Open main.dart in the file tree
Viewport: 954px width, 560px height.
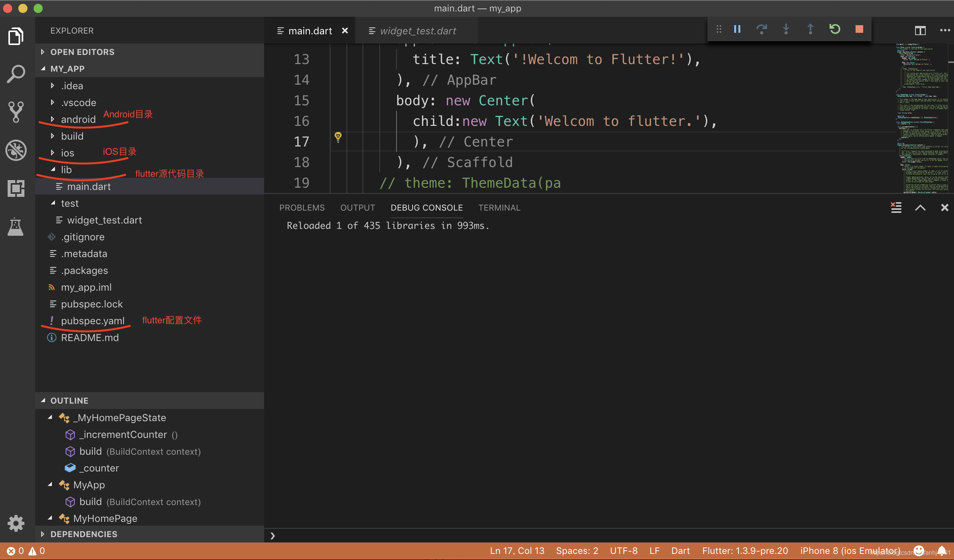(x=150, y=187)
